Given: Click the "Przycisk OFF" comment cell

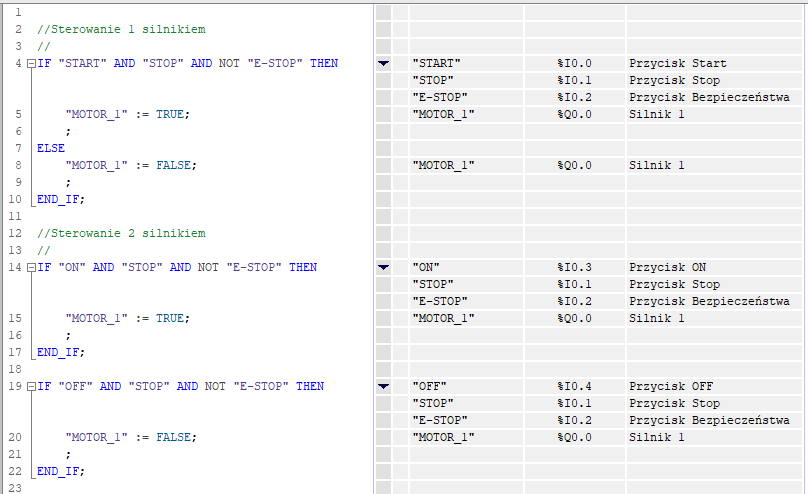Looking at the screenshot, I should click(x=673, y=387).
